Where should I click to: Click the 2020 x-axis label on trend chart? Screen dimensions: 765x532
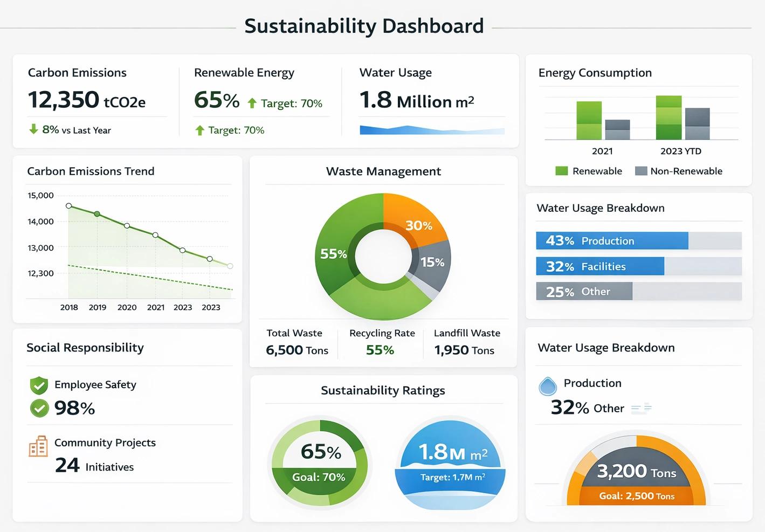click(127, 307)
